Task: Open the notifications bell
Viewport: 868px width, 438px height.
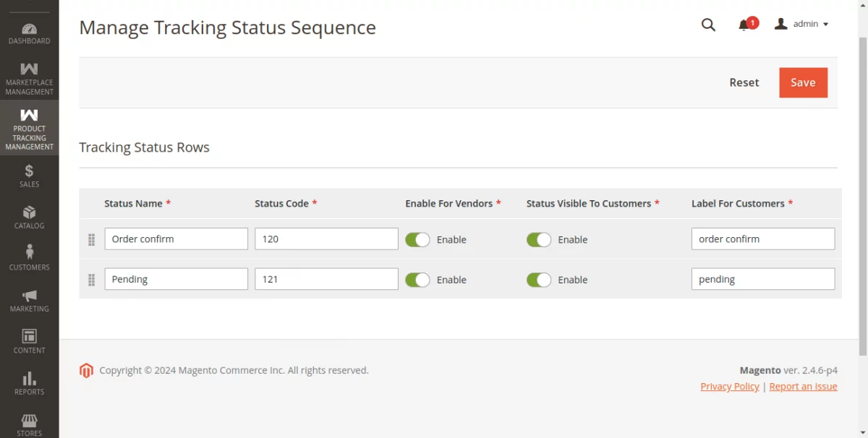Action: 744,24
